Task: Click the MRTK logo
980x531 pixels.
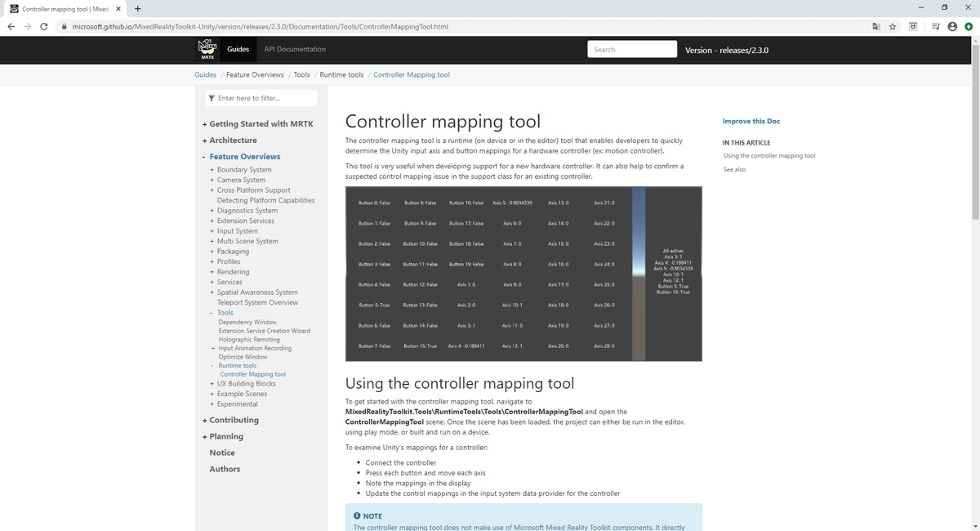Action: pyautogui.click(x=207, y=49)
